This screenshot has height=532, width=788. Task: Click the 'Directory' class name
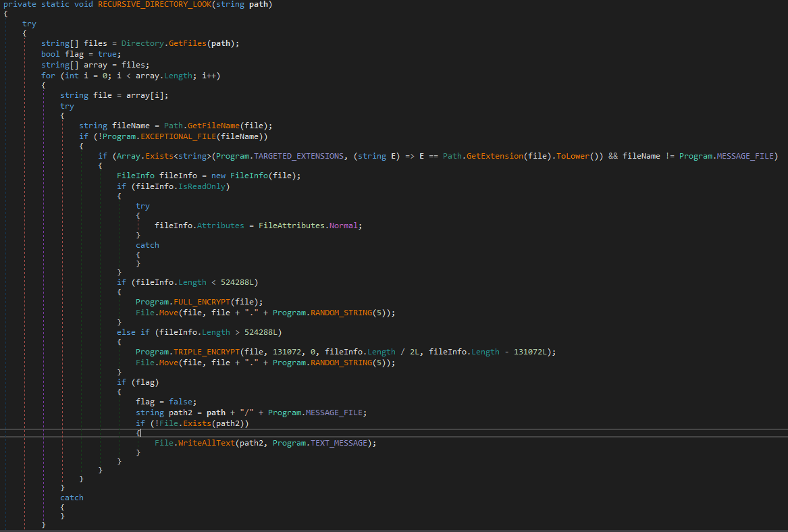click(x=142, y=44)
